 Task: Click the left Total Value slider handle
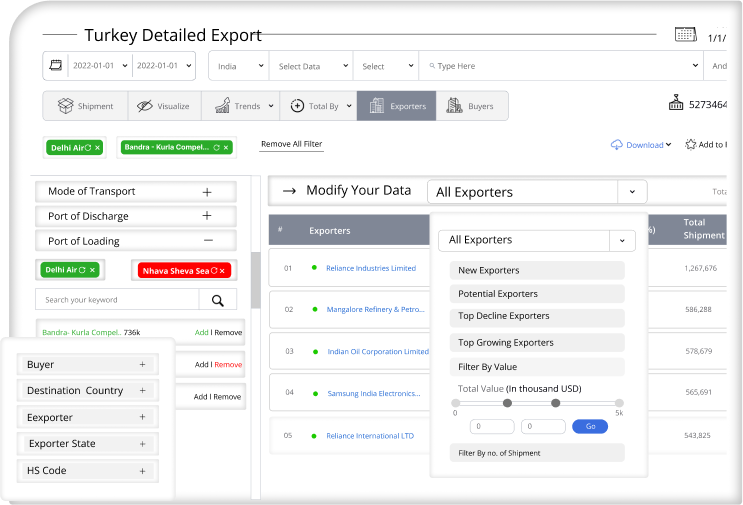pos(507,403)
